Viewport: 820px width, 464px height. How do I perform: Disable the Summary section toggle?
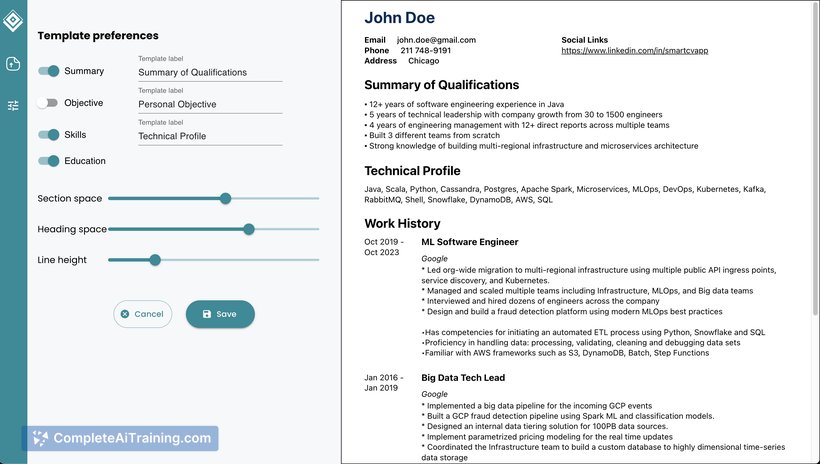pos(48,71)
